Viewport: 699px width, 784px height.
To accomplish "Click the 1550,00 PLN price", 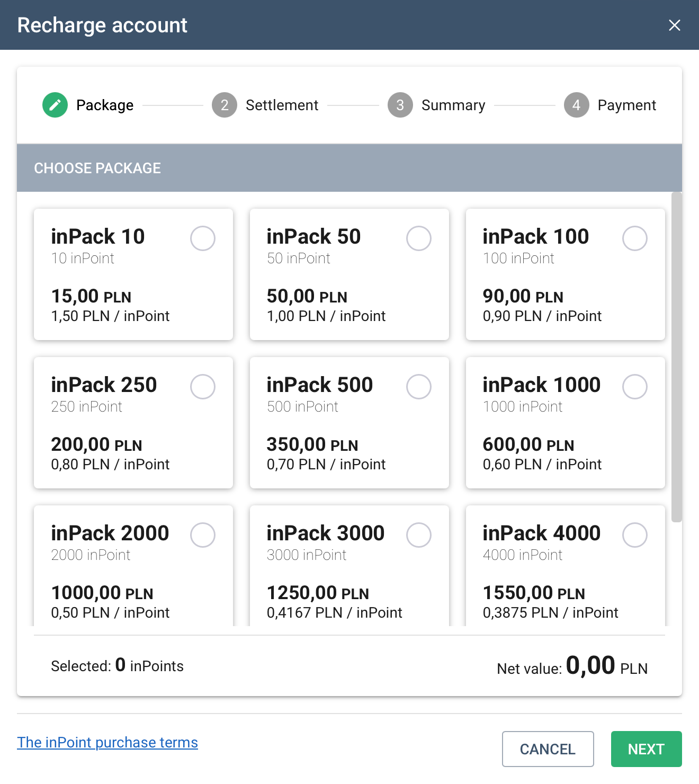I will point(534,593).
